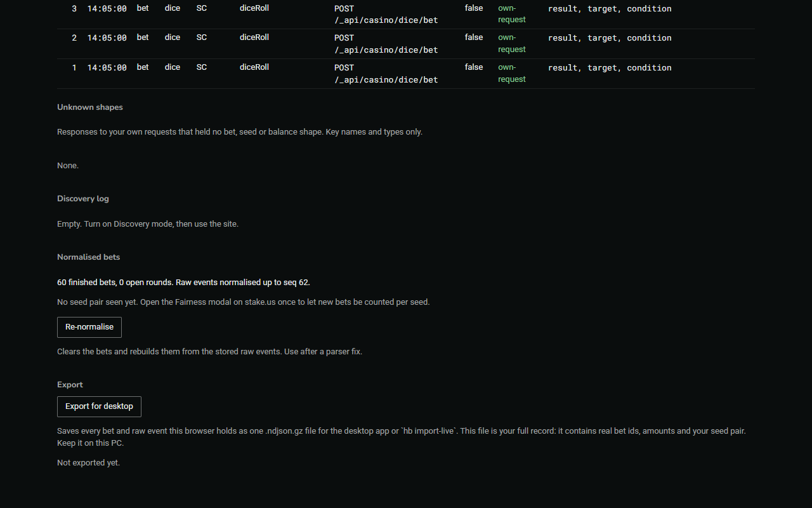Image resolution: width=812 pixels, height=508 pixels.
Task: Click the 'Responses to your own requests' description
Action: (240, 132)
